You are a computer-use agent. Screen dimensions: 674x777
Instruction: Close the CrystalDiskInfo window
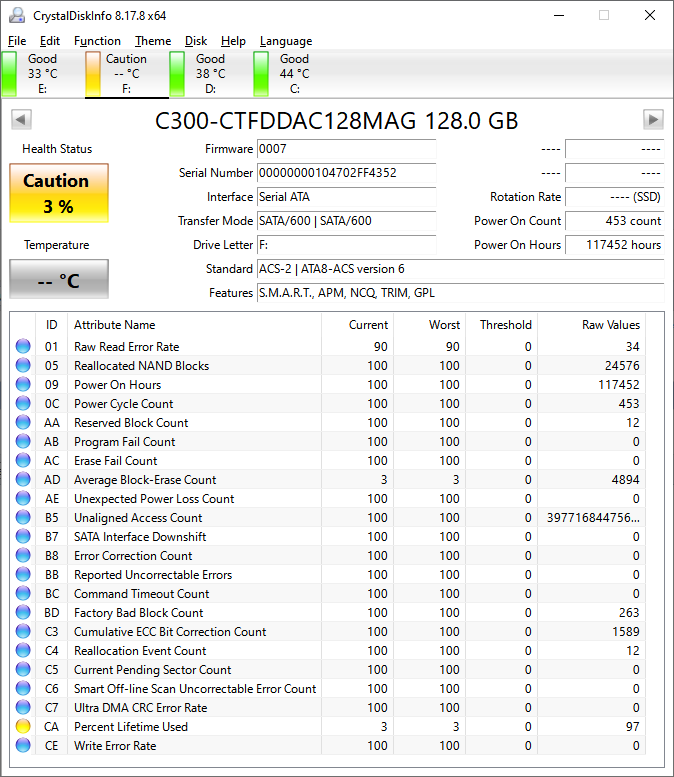coord(650,15)
